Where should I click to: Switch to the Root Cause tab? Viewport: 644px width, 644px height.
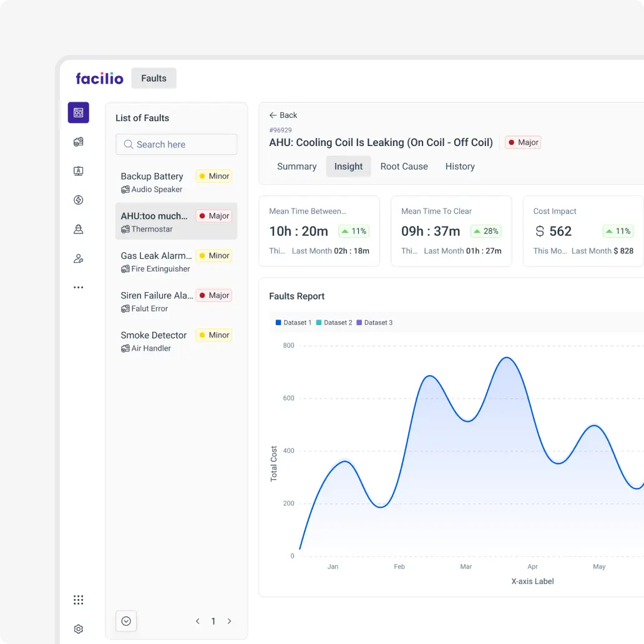click(x=404, y=167)
